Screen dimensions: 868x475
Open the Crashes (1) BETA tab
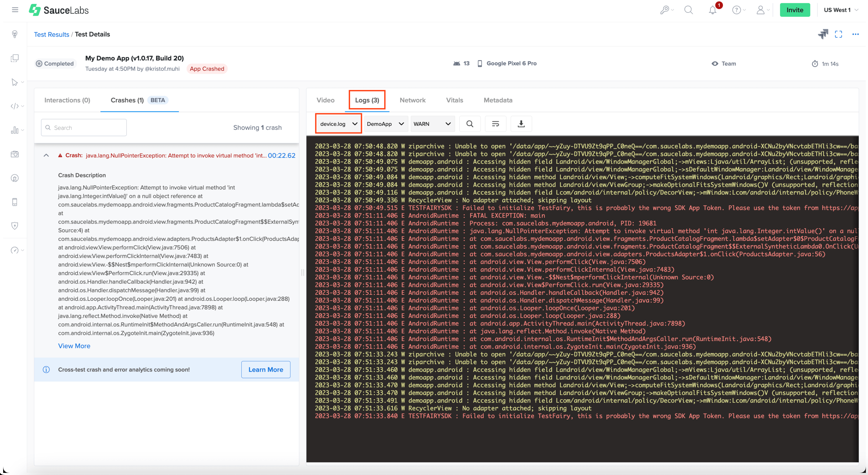click(x=127, y=100)
